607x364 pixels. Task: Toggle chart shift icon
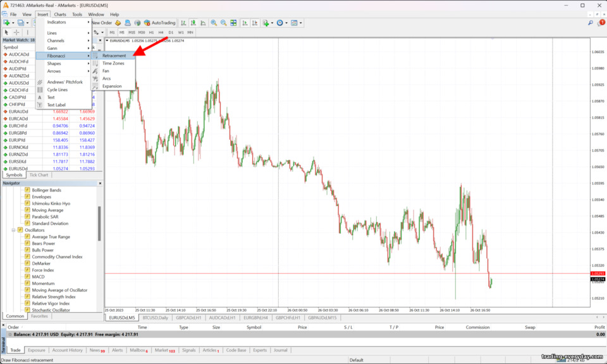pos(255,23)
